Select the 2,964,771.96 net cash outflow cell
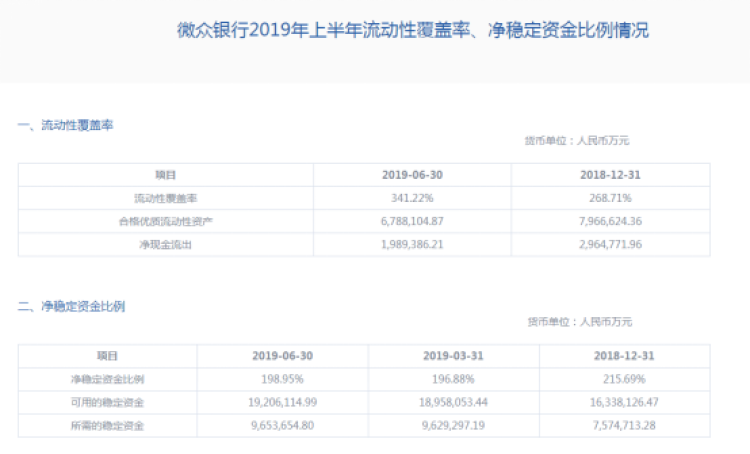750x454 pixels. [x=610, y=244]
